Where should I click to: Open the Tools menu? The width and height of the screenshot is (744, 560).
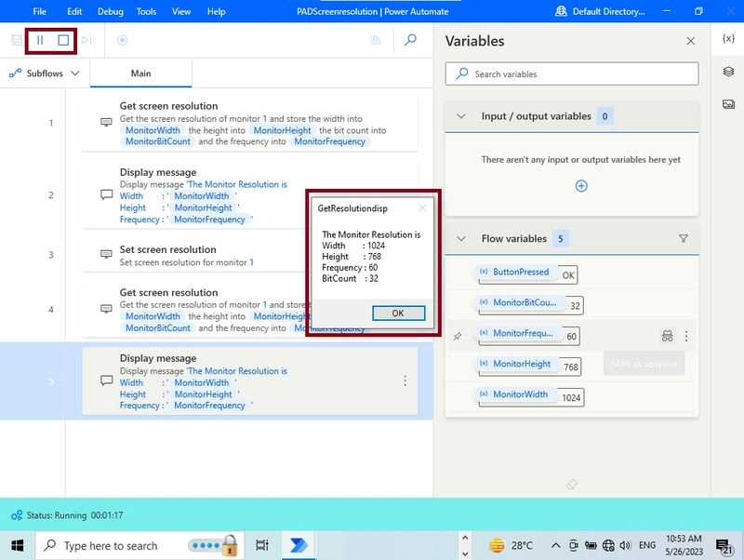(146, 11)
